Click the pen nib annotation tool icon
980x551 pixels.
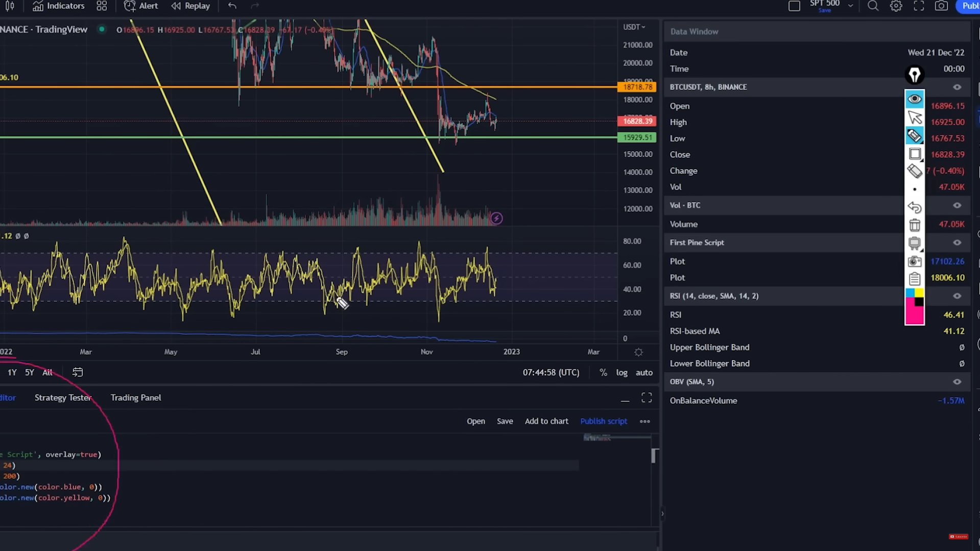pyautogui.click(x=915, y=75)
